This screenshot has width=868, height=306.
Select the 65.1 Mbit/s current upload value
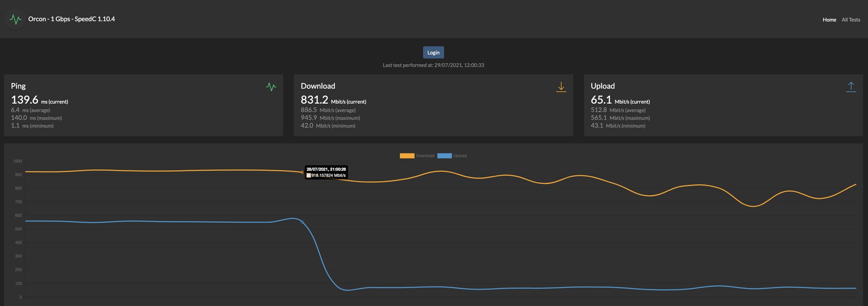click(601, 100)
